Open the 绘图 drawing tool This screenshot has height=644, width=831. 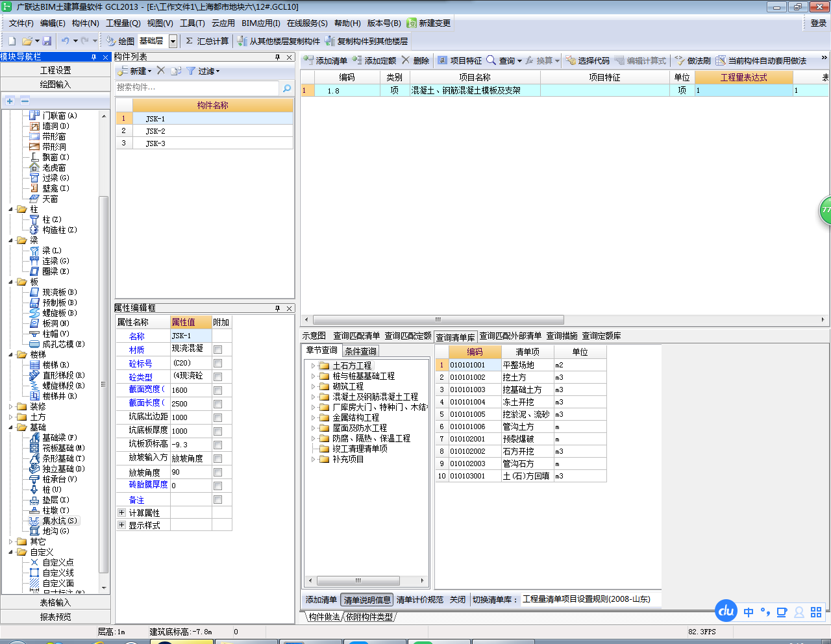pyautogui.click(x=120, y=41)
